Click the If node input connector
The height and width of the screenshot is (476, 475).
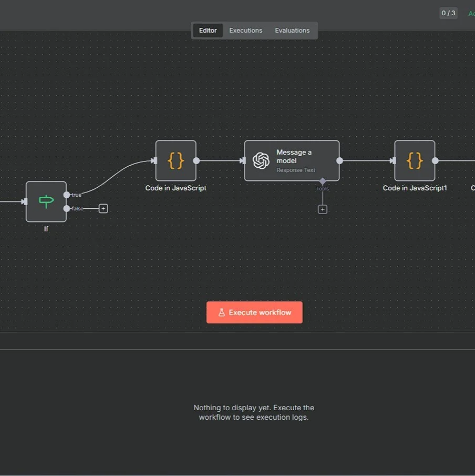pos(25,201)
